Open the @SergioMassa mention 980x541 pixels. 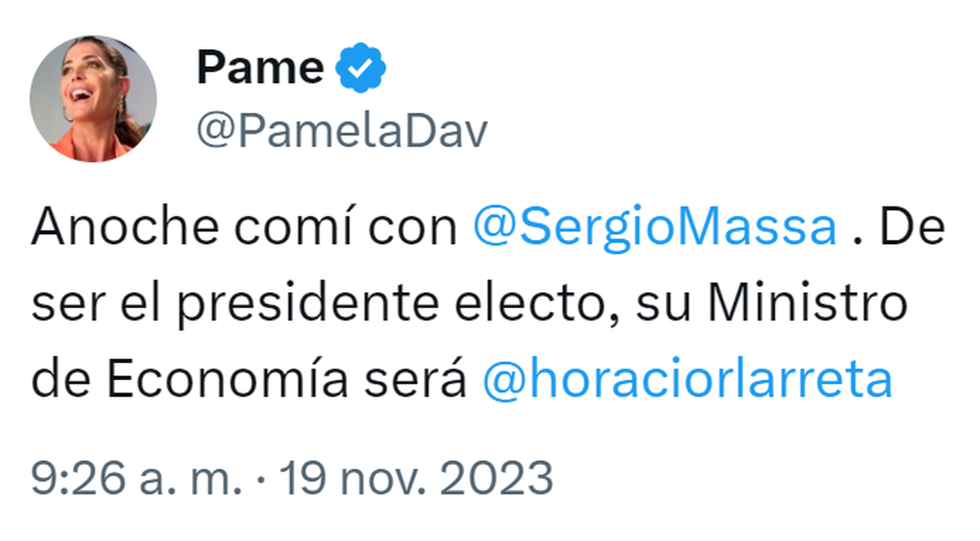[x=656, y=230]
